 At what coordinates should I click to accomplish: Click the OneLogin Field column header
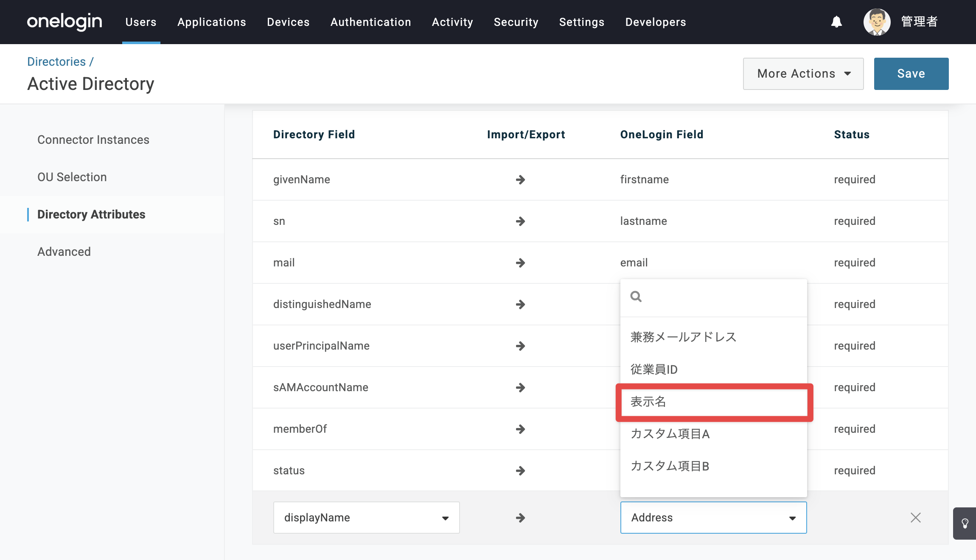(662, 135)
